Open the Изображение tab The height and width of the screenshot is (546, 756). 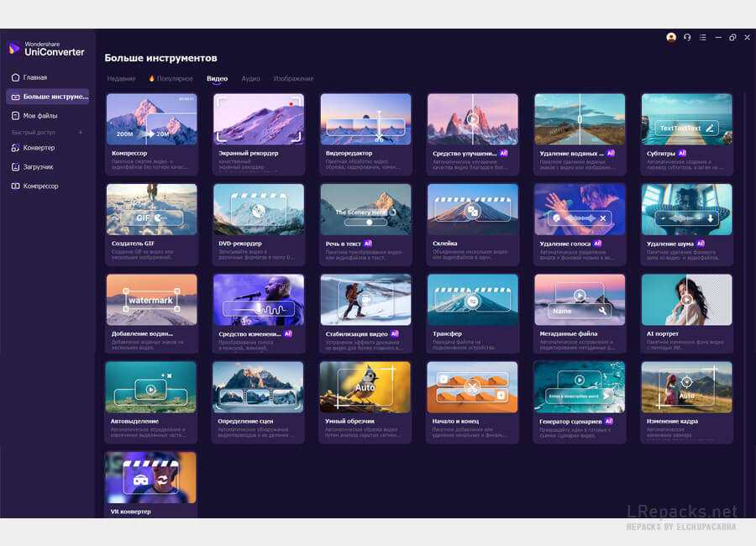coord(293,79)
